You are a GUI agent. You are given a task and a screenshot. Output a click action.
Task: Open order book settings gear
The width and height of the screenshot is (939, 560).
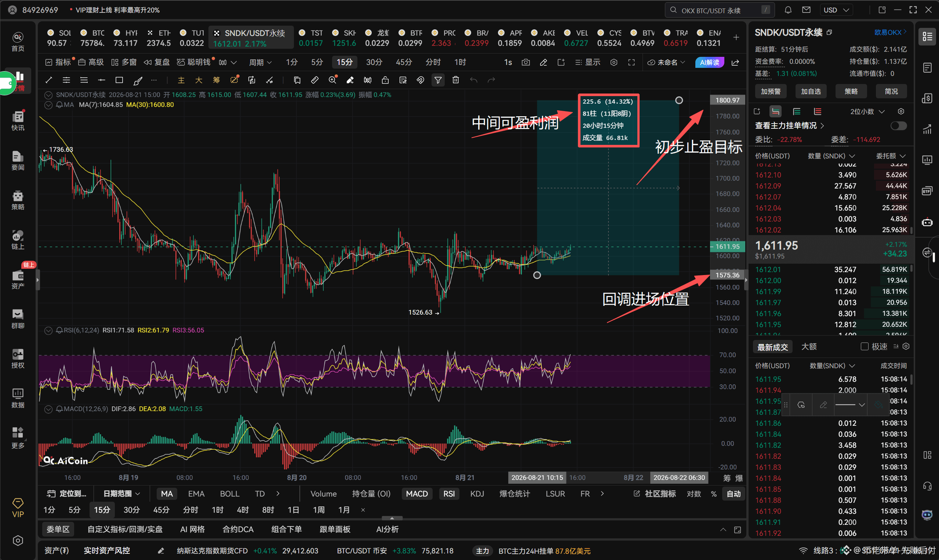901,112
